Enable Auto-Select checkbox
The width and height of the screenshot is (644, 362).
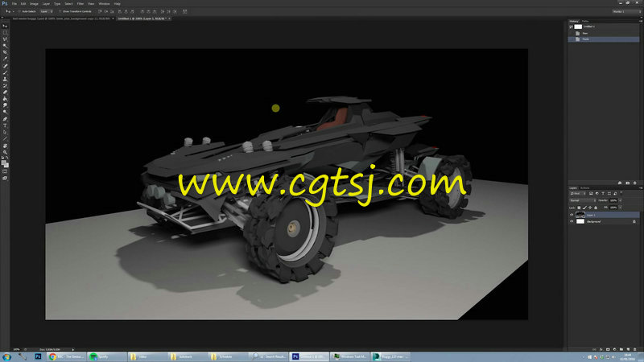[19, 11]
